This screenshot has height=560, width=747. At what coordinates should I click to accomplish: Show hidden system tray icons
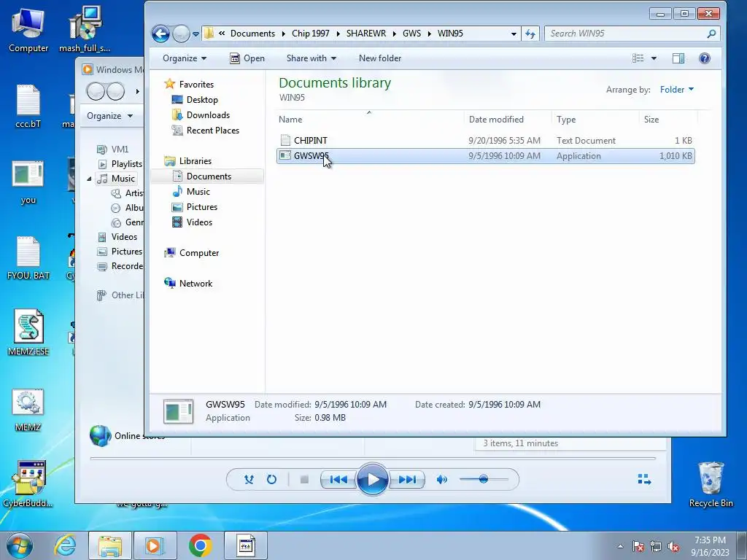[x=620, y=546]
